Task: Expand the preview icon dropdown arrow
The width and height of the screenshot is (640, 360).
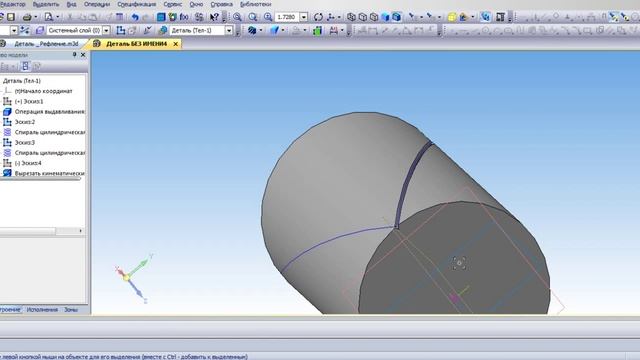Action: point(57,17)
